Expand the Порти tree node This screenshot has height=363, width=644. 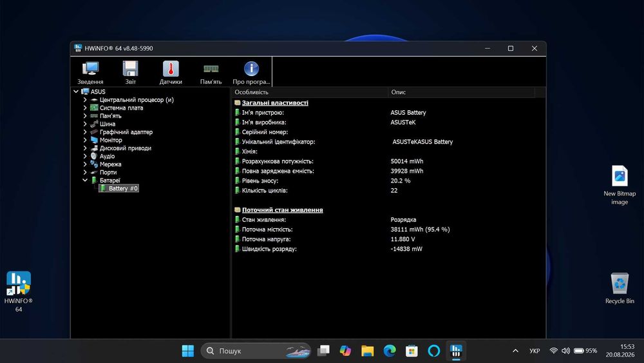coord(85,172)
